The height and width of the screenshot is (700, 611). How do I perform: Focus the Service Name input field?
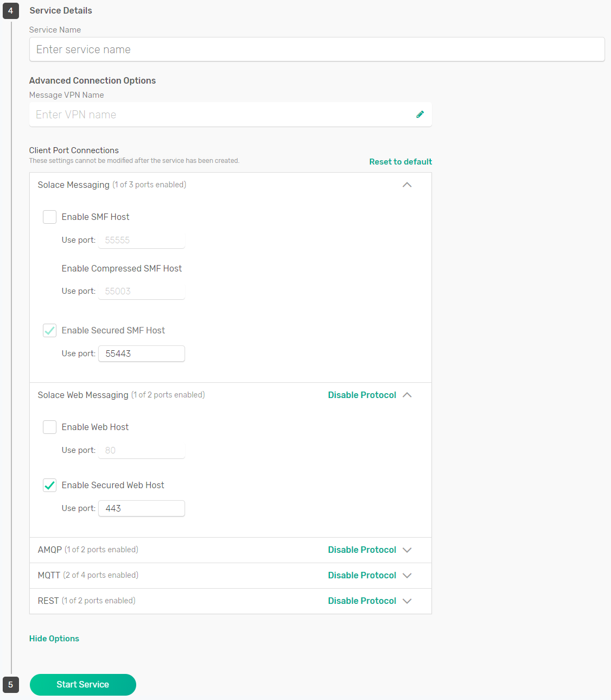pos(317,49)
